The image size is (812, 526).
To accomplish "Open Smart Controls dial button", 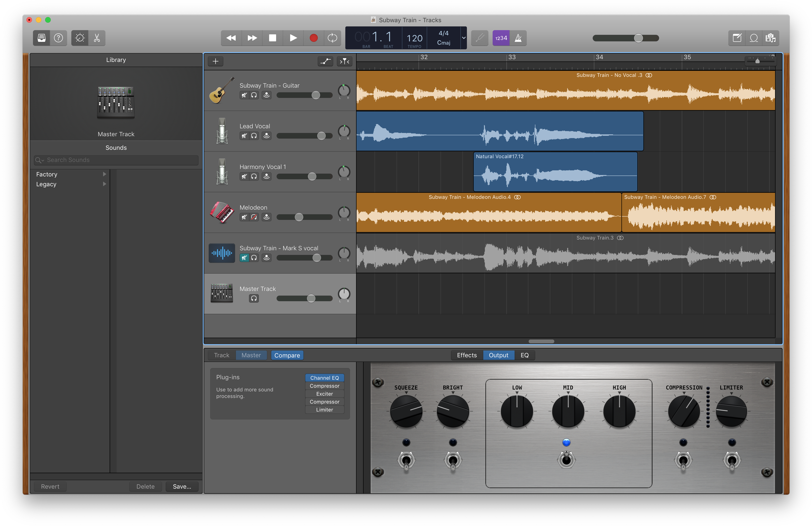I will 79,38.
